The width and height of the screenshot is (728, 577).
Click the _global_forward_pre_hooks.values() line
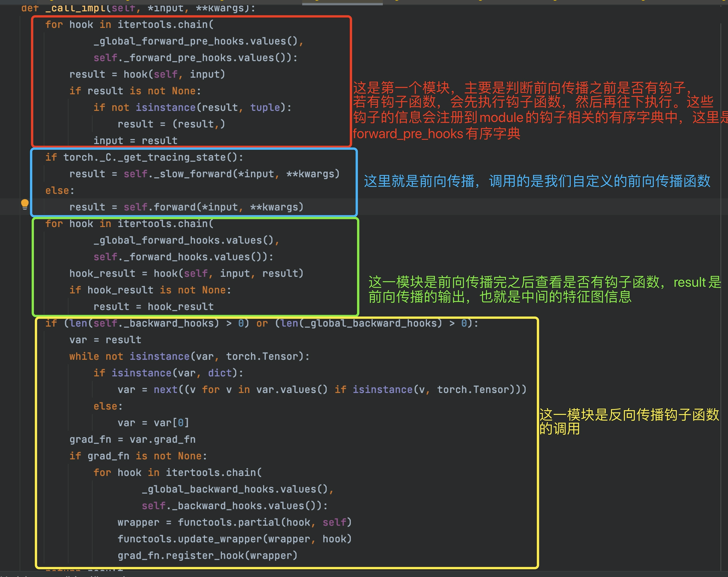coord(198,41)
